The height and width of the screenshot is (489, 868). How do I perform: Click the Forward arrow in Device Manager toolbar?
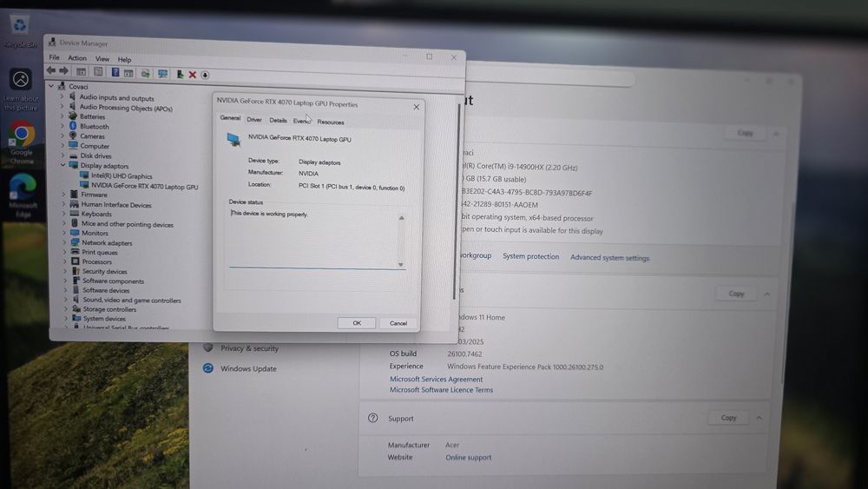(x=63, y=71)
